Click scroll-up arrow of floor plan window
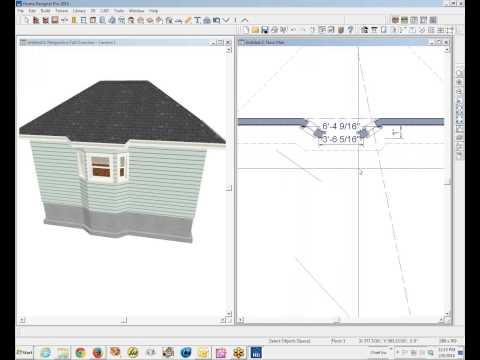Viewport: 480px width, 360px height. point(447,50)
